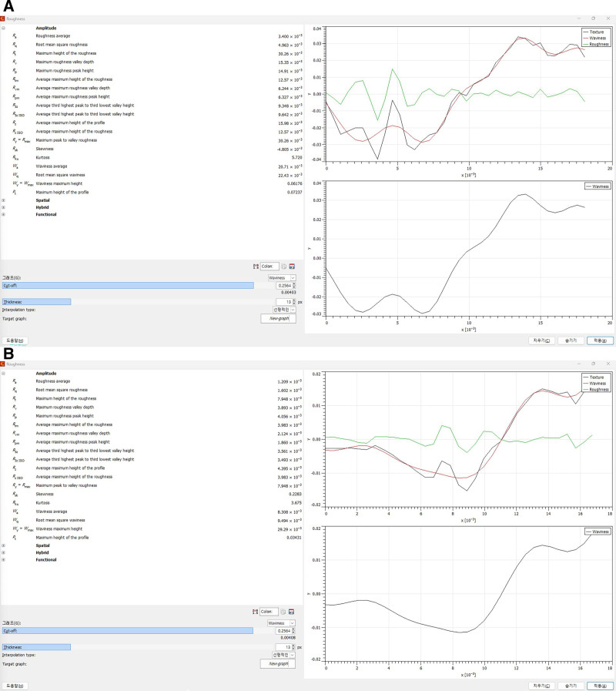Click the Colon report format button in panel B
616x691 pixels.
(269, 612)
